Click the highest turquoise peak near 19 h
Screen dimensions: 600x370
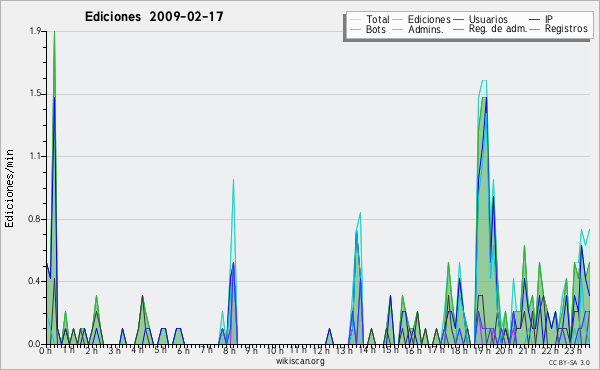click(484, 82)
